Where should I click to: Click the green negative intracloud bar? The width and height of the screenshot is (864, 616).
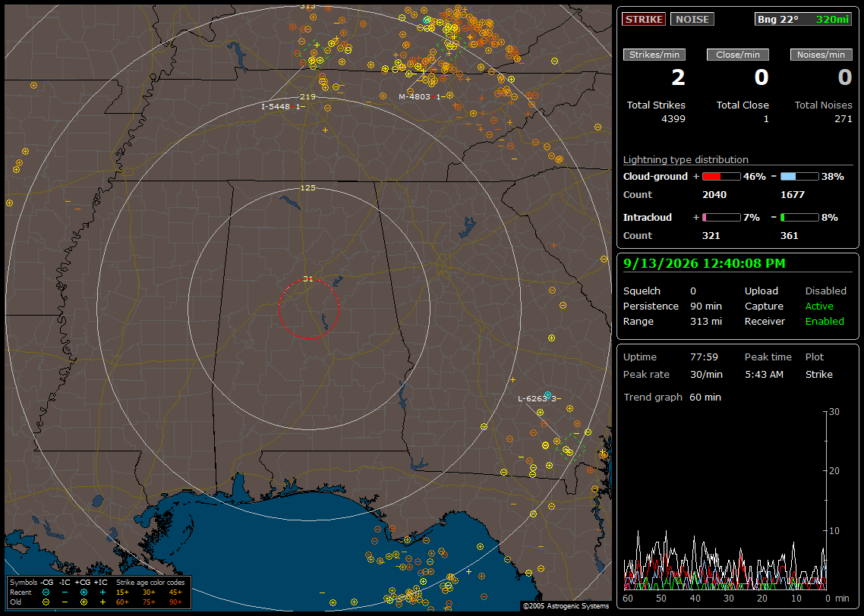pyautogui.click(x=799, y=218)
